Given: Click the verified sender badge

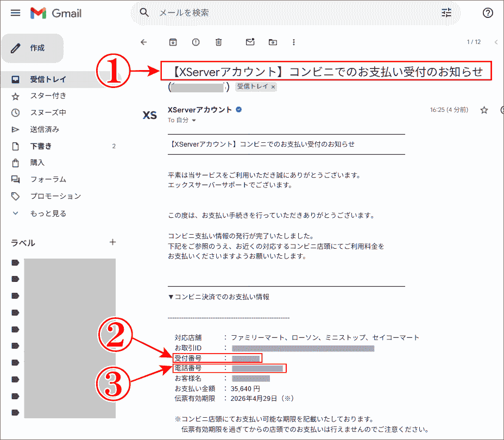Looking at the screenshot, I should pos(238,110).
